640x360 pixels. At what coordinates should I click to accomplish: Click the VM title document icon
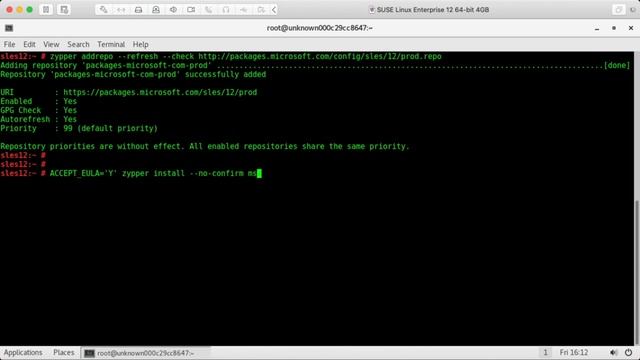(x=371, y=10)
